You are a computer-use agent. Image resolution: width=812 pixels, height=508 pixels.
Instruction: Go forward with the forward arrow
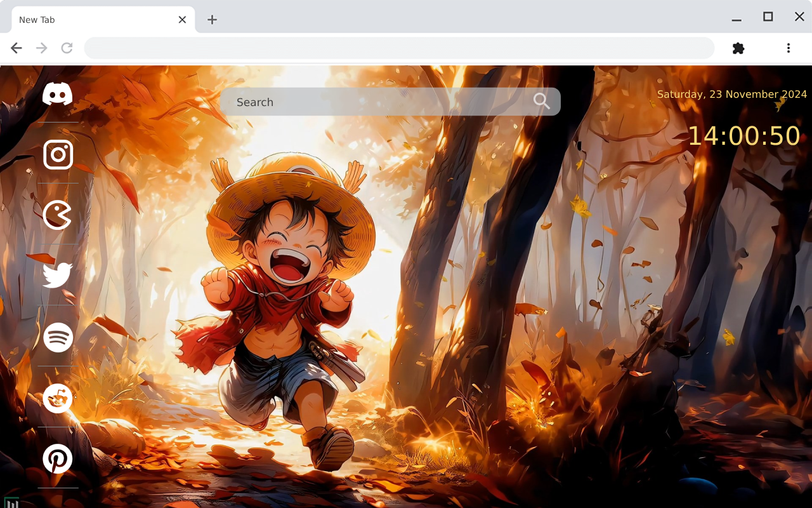coord(42,48)
